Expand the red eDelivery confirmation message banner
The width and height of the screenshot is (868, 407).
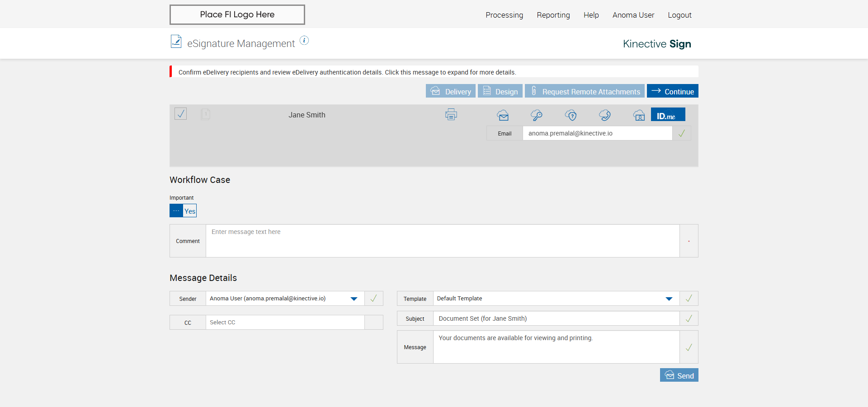(347, 72)
